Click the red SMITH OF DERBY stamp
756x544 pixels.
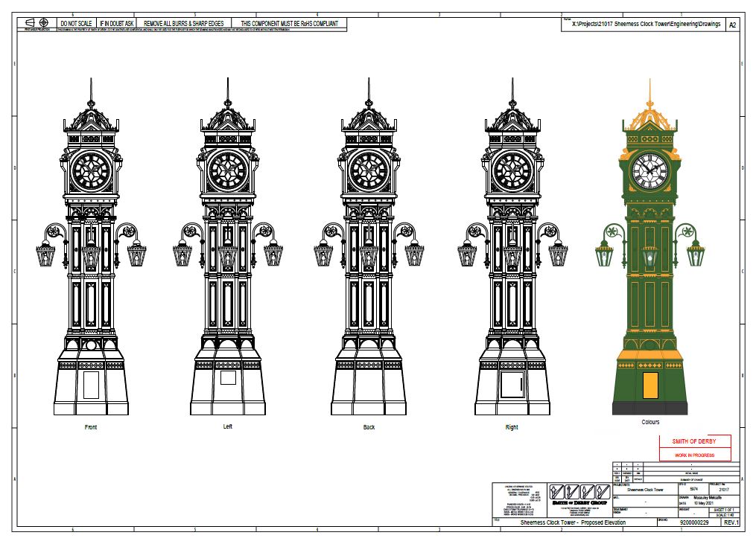click(x=693, y=441)
